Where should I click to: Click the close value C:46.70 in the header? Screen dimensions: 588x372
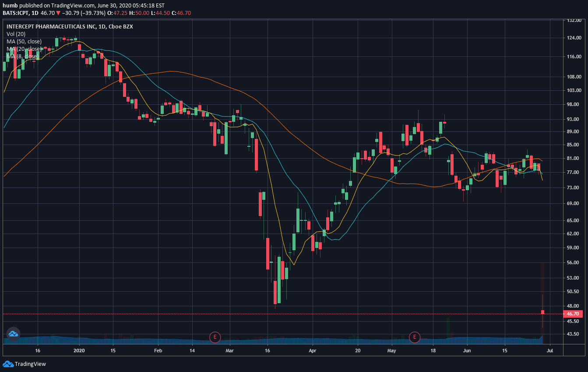point(182,13)
